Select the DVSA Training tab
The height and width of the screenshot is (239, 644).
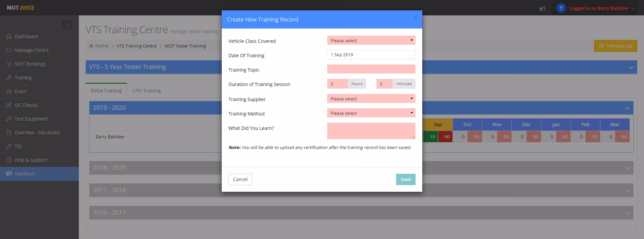106,91
